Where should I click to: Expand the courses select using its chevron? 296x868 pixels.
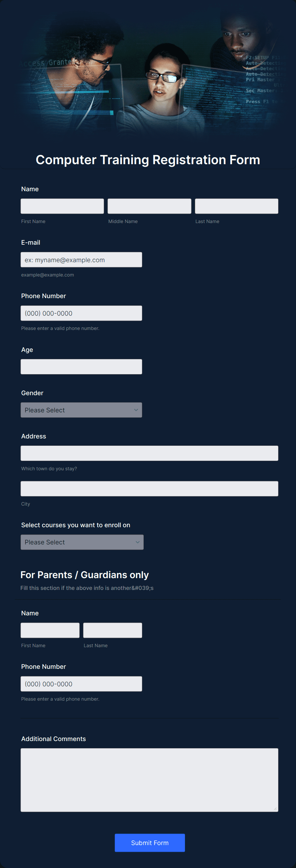(x=137, y=542)
